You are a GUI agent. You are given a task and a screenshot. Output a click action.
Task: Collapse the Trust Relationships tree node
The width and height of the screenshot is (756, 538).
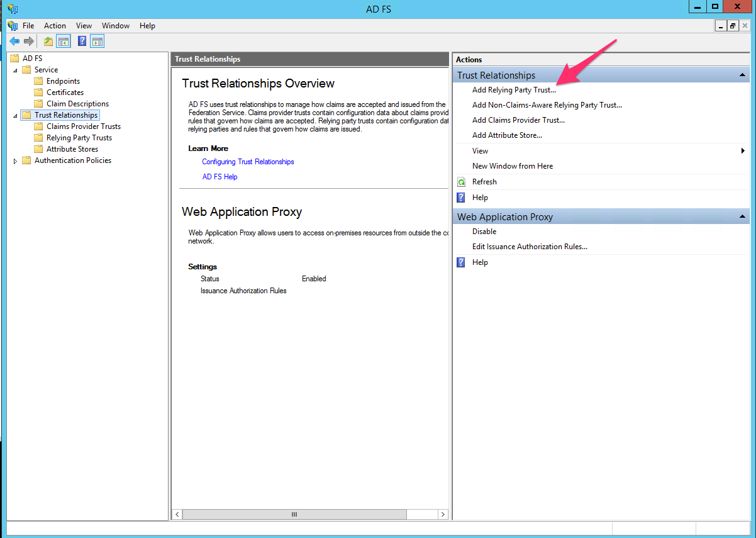(x=16, y=116)
